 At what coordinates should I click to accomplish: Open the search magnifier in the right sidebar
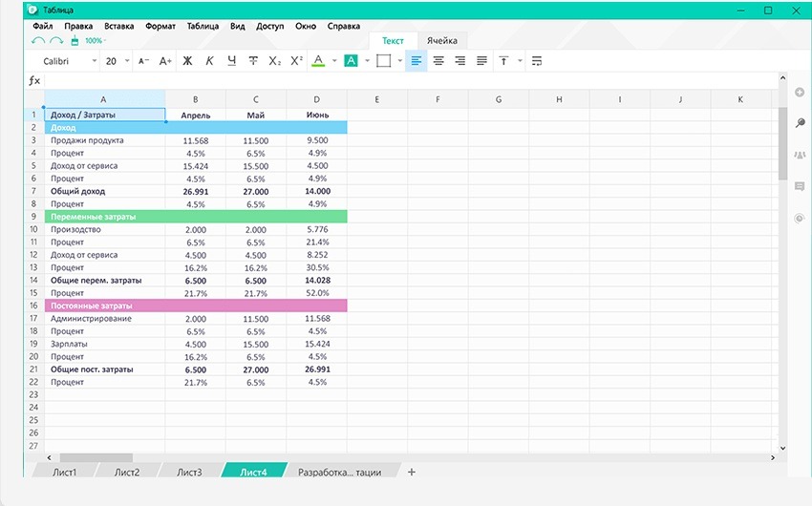click(x=800, y=123)
